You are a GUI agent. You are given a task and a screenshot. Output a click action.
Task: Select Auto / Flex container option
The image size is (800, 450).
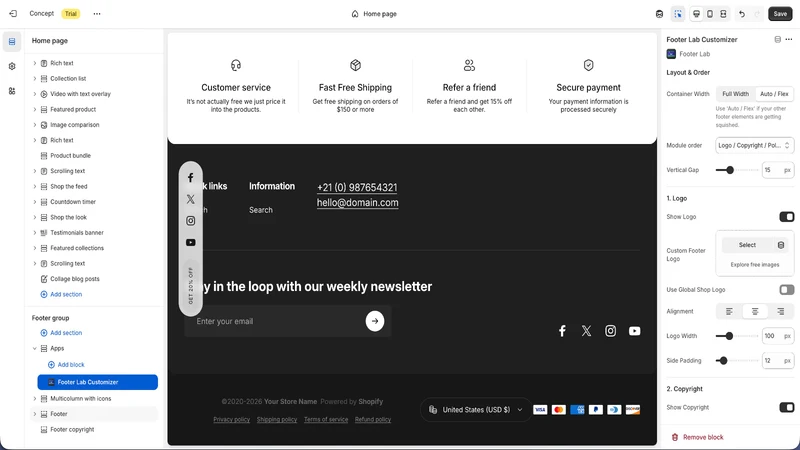[774, 94]
